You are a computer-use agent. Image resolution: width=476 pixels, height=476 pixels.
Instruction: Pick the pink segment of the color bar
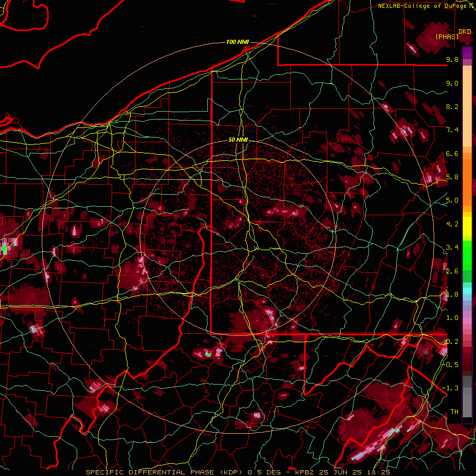(467, 321)
